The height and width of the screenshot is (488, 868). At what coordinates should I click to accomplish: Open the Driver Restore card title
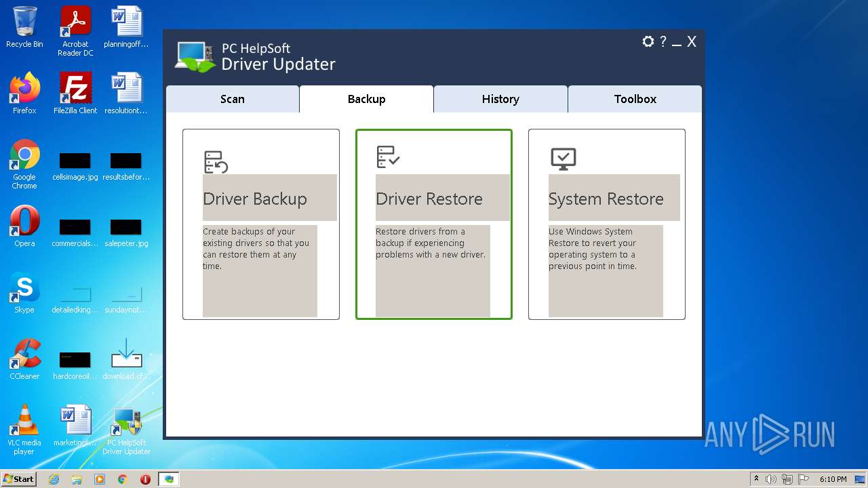[429, 199]
